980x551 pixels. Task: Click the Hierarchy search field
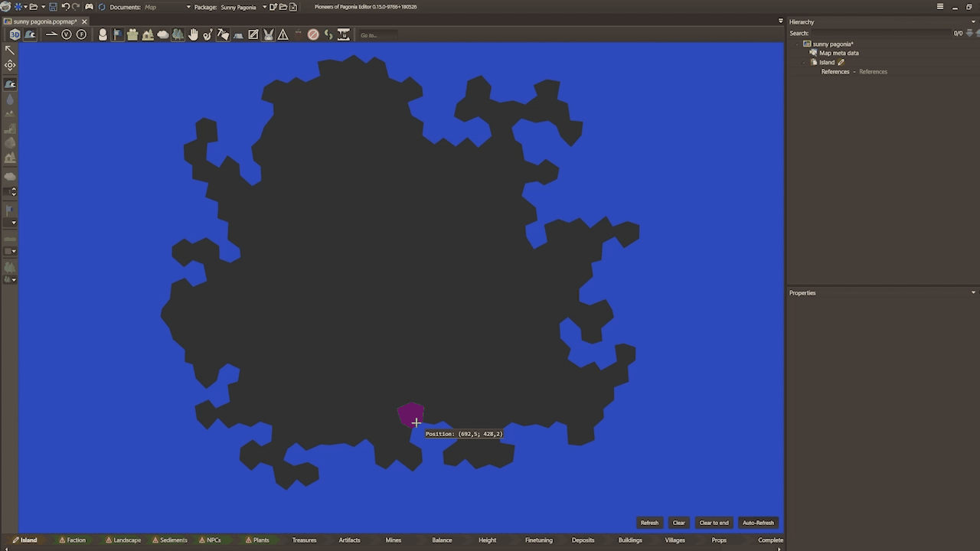(879, 33)
